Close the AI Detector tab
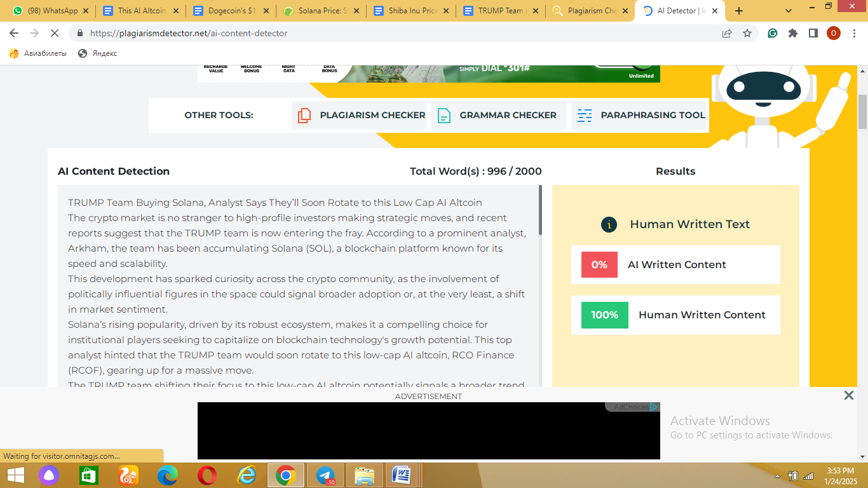 [x=714, y=11]
